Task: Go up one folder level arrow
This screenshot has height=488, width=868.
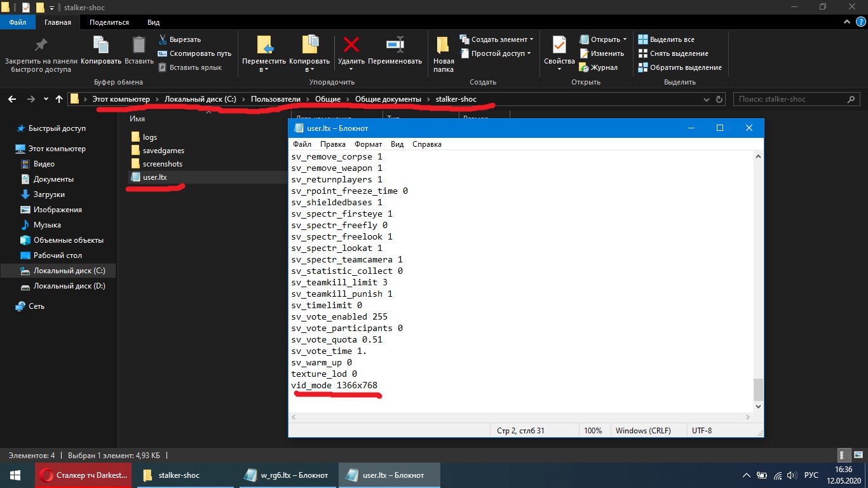Action: pos(59,99)
